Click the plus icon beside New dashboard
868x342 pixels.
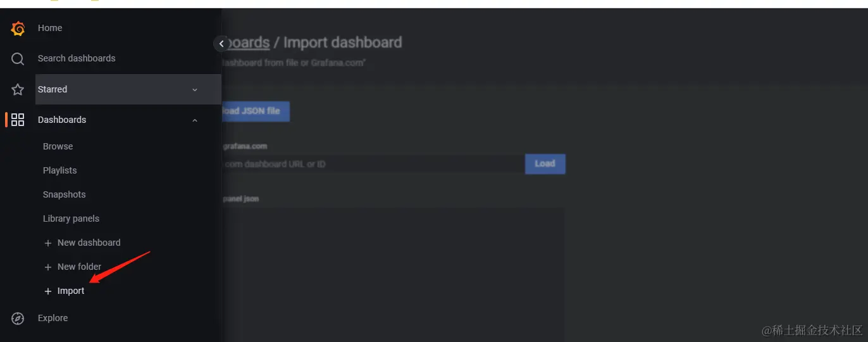48,243
